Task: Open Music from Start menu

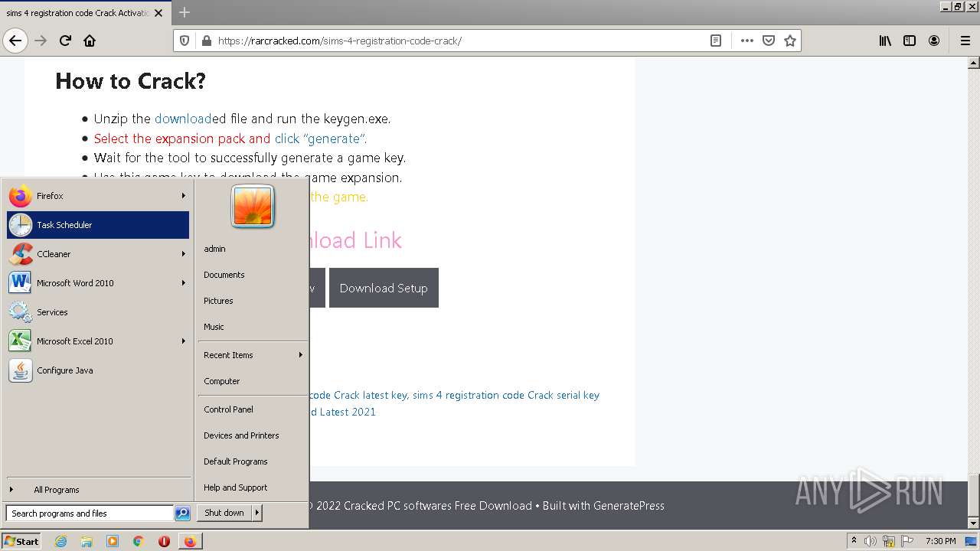Action: (x=253, y=327)
